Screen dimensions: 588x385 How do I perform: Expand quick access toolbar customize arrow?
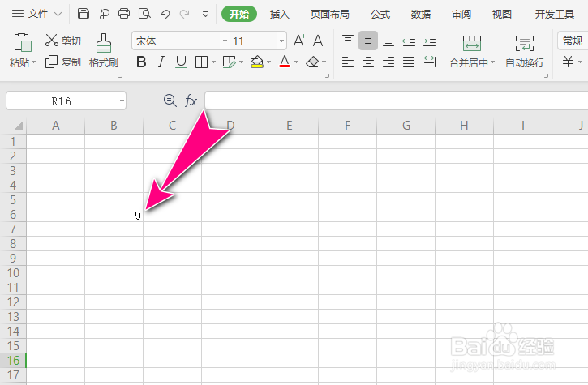205,15
